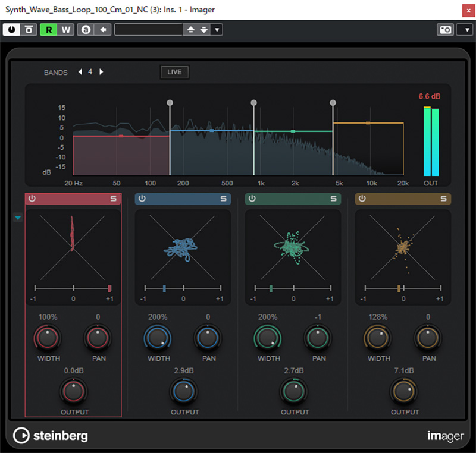The image size is (476, 453).
Task: Increase the number of bands
Action: coord(101,72)
